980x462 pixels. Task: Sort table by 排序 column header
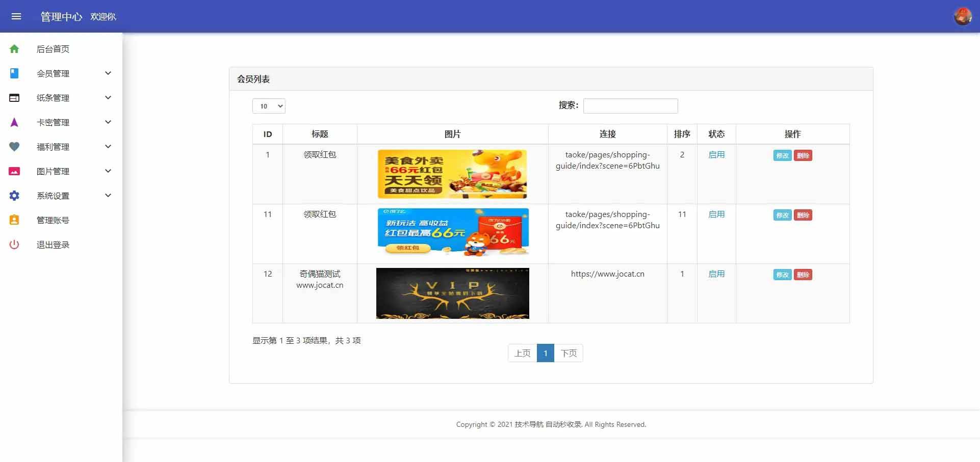click(682, 134)
